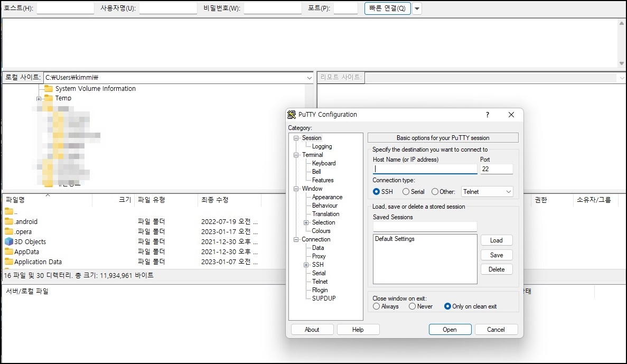Select Serial connection type radio button
Image resolution: width=627 pixels, height=364 pixels.
coord(406,192)
